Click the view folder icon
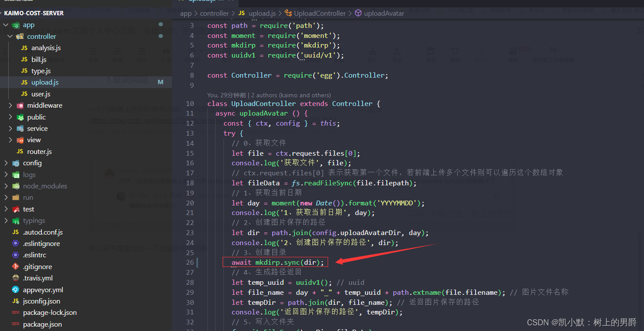The width and height of the screenshot is (644, 331). (20, 140)
